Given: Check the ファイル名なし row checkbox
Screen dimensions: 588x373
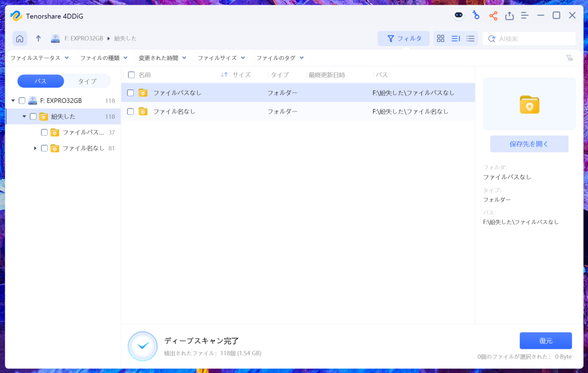Looking at the screenshot, I should pos(131,111).
